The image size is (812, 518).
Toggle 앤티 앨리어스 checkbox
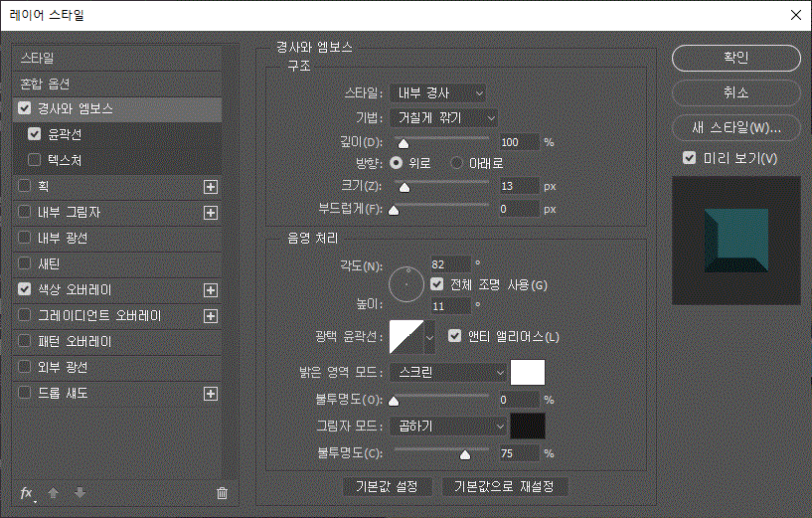click(x=454, y=336)
